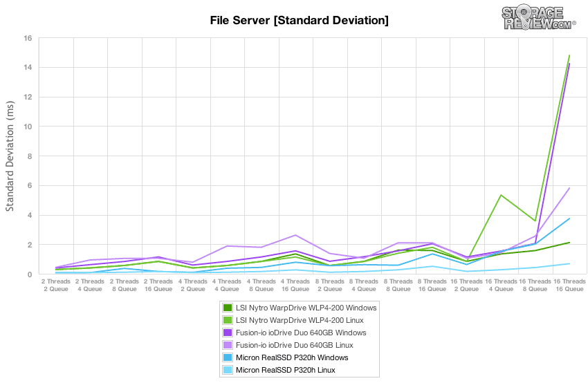The height and width of the screenshot is (392, 588).
Task: Click x-axis label 2 Threads 16 Queue
Action: tap(158, 286)
